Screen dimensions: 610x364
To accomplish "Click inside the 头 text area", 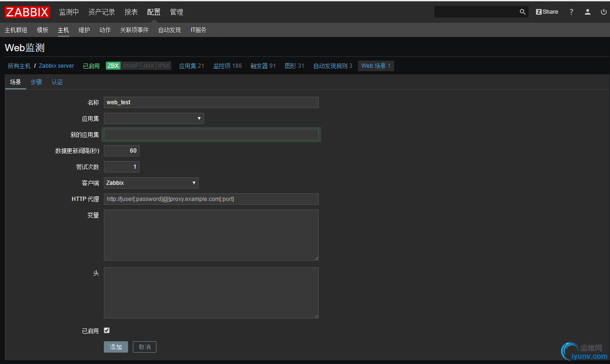I will pyautogui.click(x=211, y=293).
